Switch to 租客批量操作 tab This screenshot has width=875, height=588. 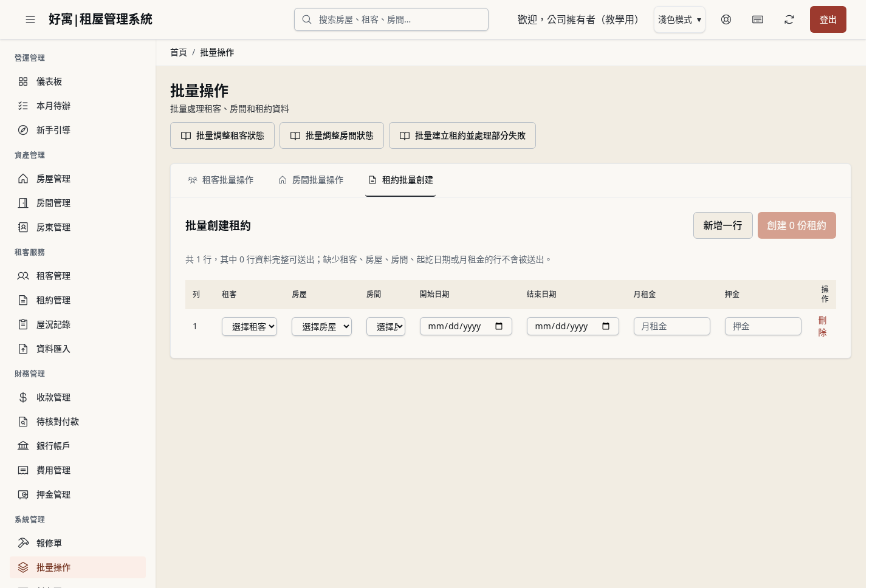click(221, 180)
